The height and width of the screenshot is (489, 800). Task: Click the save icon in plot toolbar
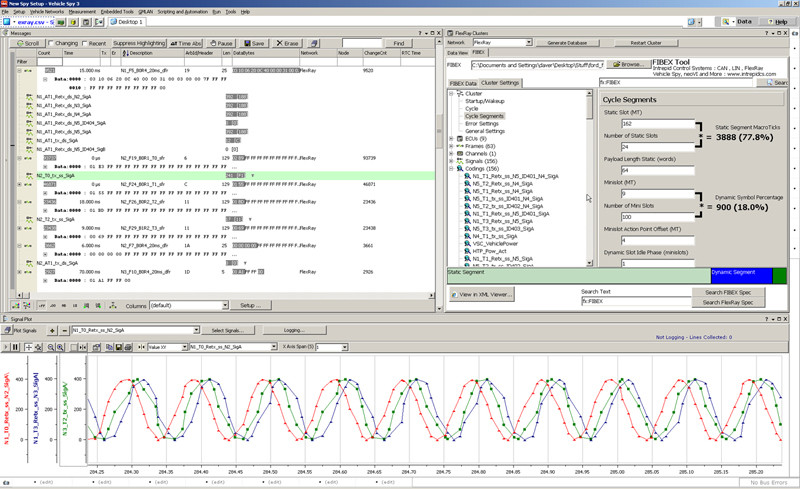pos(118,347)
